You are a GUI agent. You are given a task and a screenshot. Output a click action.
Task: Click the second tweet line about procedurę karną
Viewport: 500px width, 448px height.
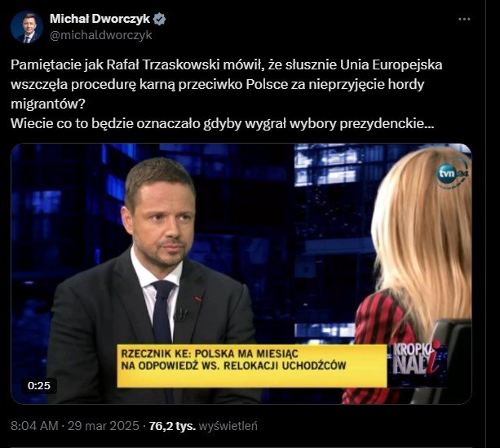(x=218, y=85)
